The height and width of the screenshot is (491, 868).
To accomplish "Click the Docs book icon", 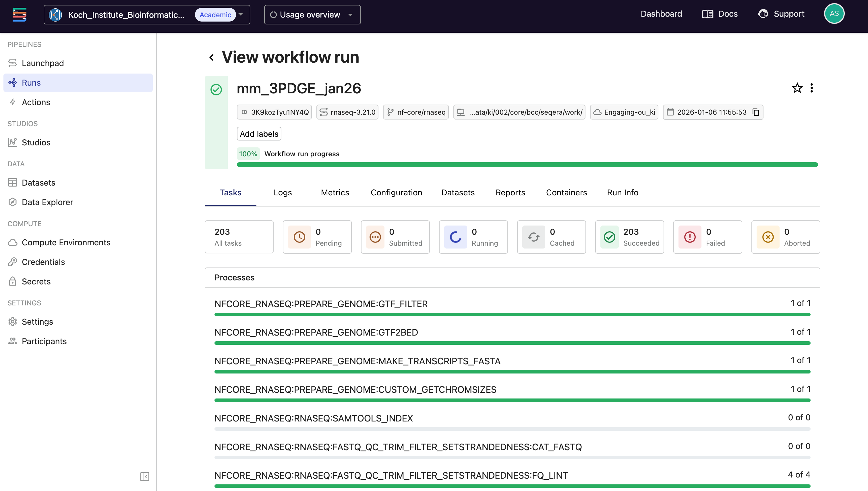I will click(707, 14).
